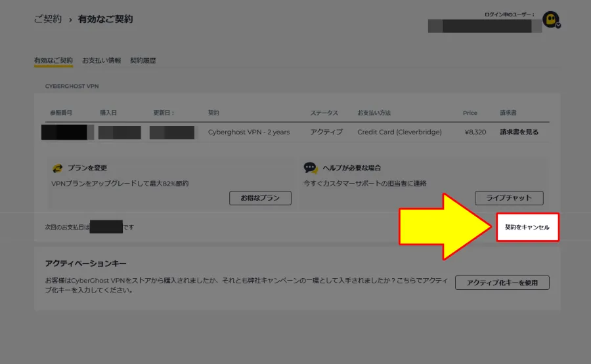Click the 契約 column header

(x=213, y=113)
